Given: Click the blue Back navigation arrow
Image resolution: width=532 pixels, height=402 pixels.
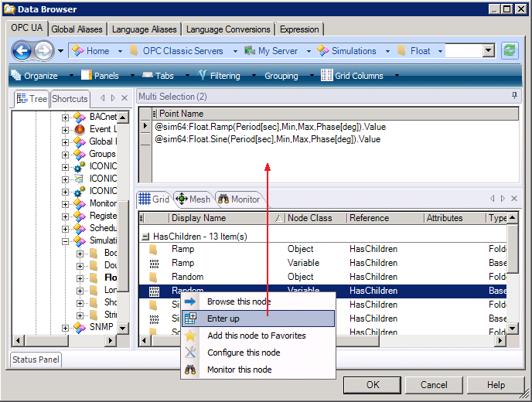Looking at the screenshot, I should pyautogui.click(x=22, y=51).
